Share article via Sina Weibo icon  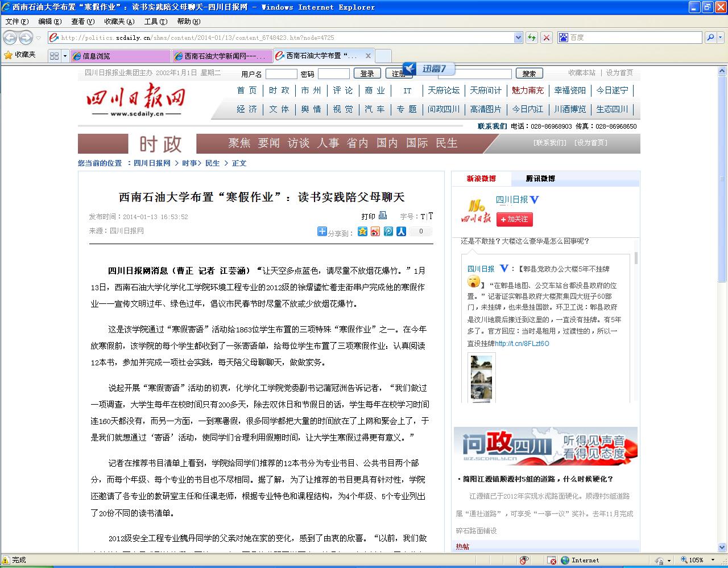click(x=375, y=232)
